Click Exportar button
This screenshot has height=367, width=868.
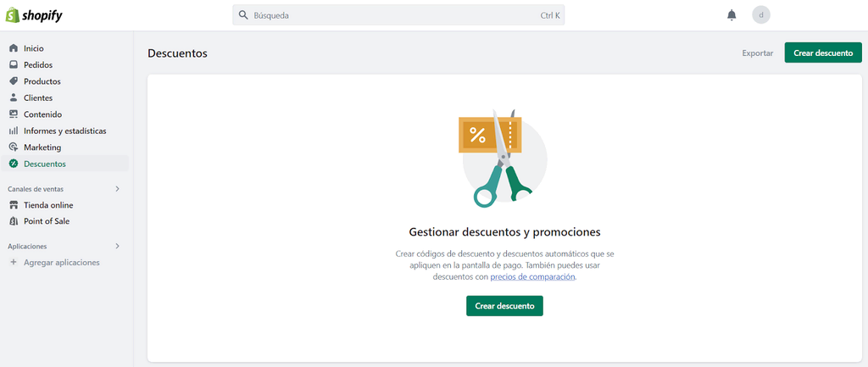point(757,53)
